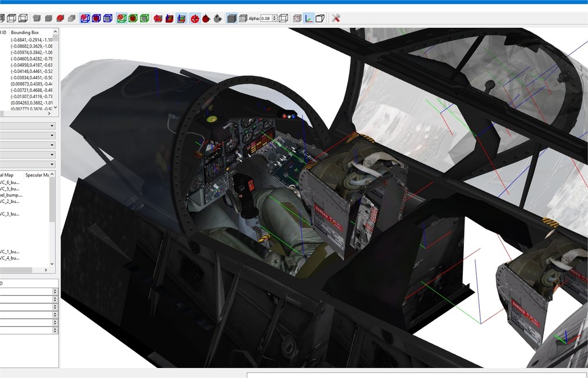This screenshot has width=588, height=378.
Task: Click the red sphere toolbar icon
Action: point(60,18)
